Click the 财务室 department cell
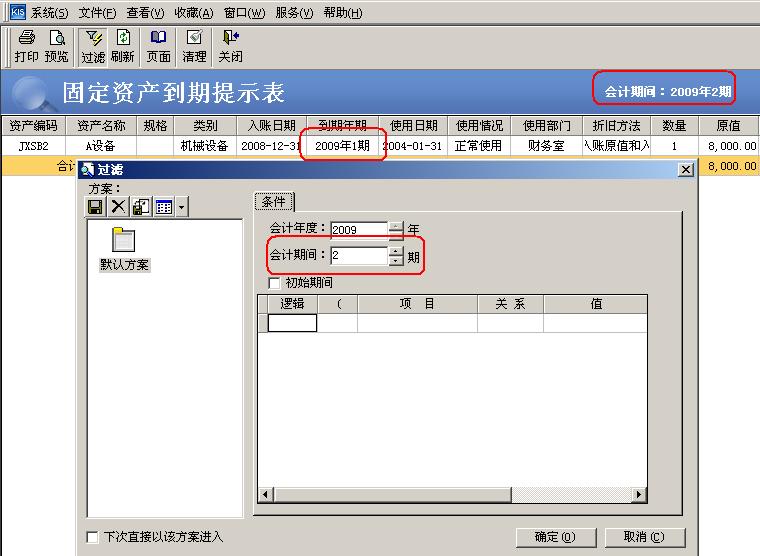 click(547, 146)
